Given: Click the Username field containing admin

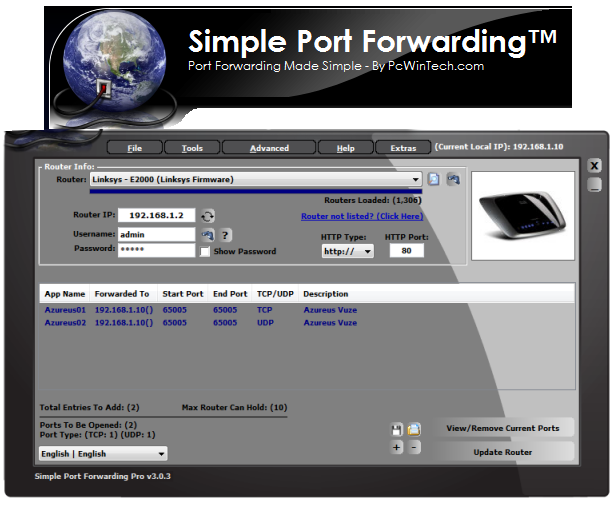Looking at the screenshot, I should pos(156,235).
